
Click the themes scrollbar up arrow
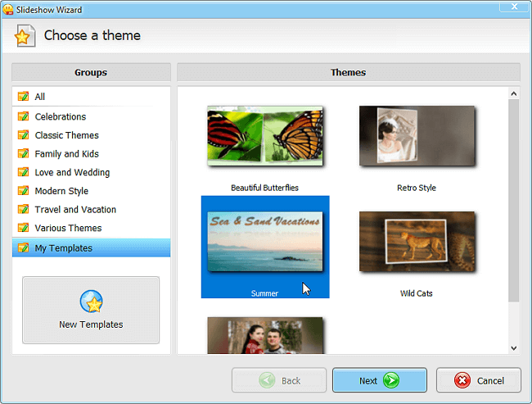[514, 93]
